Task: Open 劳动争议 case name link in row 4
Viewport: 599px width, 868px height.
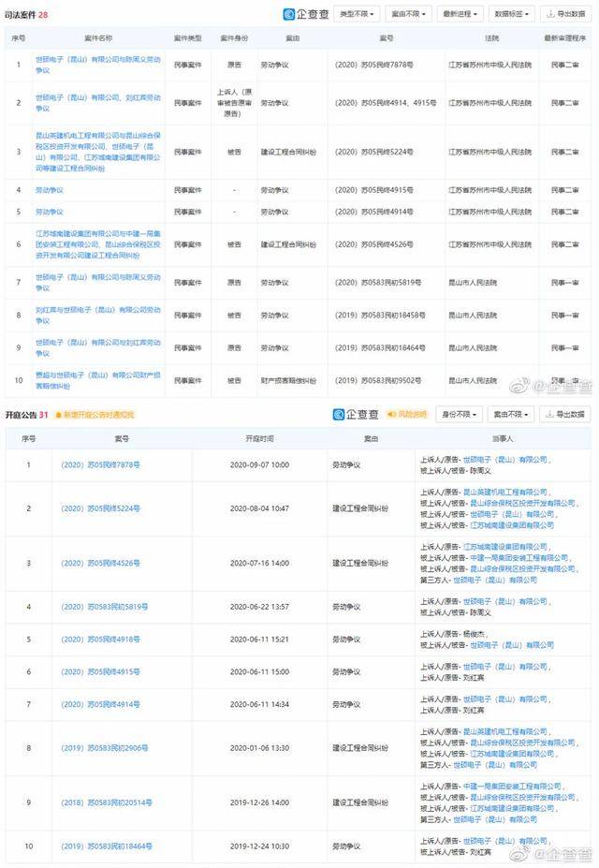Action: point(50,190)
